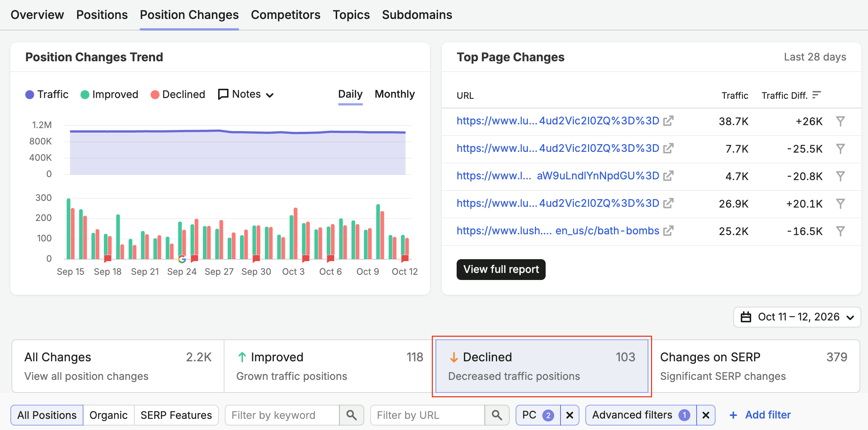868x430 pixels.
Task: Click the View full report button
Action: point(501,270)
